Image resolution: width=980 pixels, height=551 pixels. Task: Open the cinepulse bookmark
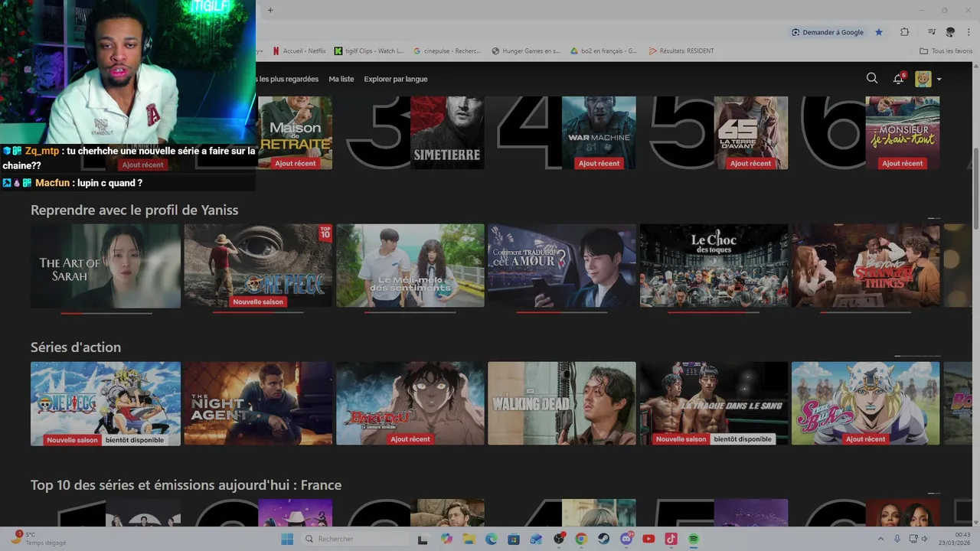tap(447, 51)
